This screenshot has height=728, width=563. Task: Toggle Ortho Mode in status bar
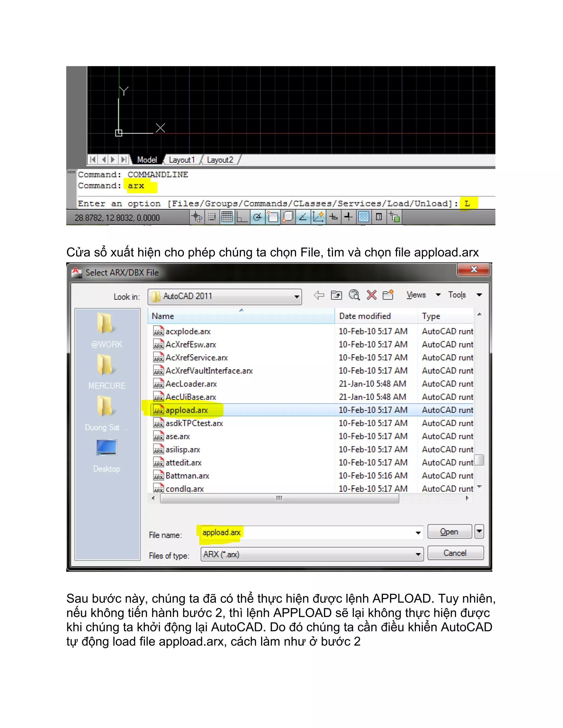coord(242,217)
